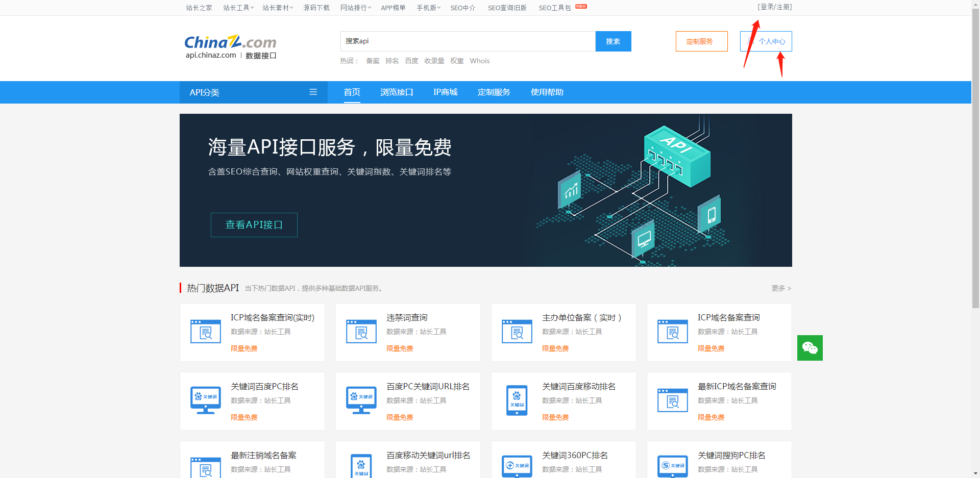Click the page vertical scrollbar thumb
The image size is (980, 478).
point(975,158)
